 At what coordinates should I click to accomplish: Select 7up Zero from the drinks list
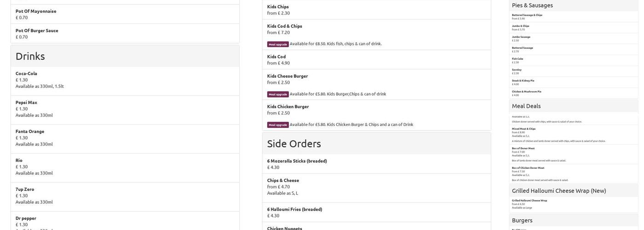tap(25, 190)
